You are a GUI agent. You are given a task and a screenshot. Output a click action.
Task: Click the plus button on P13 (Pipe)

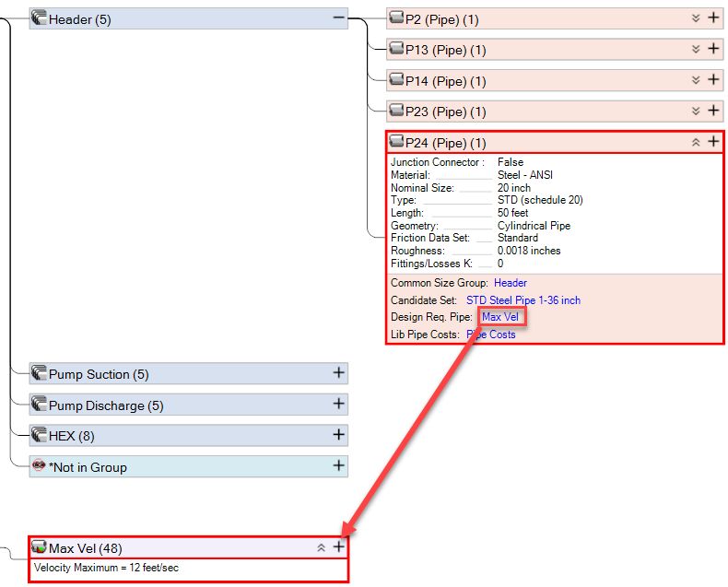(x=713, y=48)
